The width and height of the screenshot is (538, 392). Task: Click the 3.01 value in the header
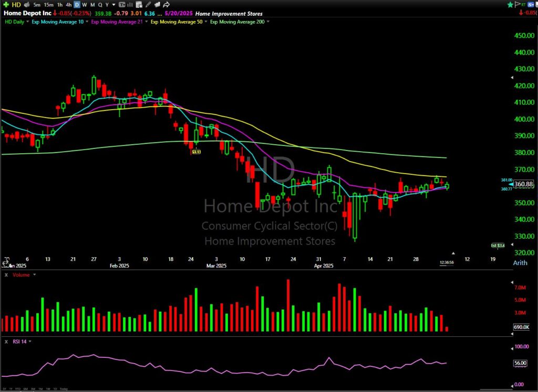[x=136, y=14]
